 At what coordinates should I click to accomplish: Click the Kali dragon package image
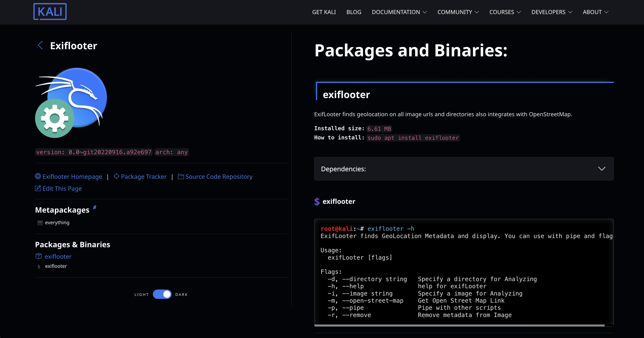point(71,103)
